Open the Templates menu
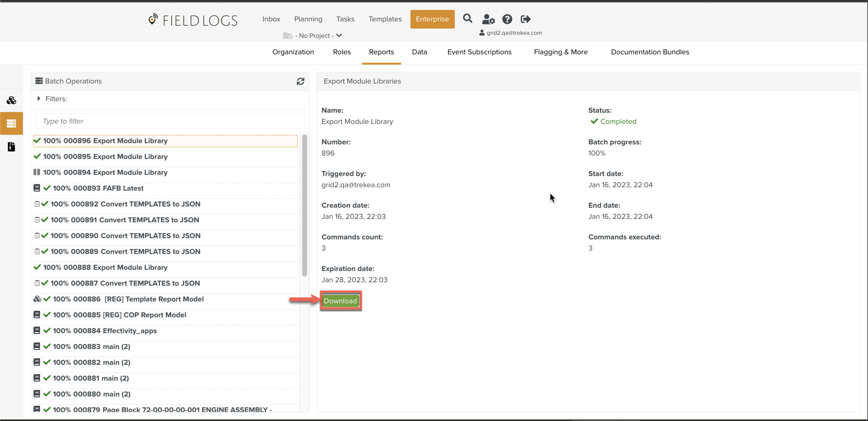 coord(385,19)
